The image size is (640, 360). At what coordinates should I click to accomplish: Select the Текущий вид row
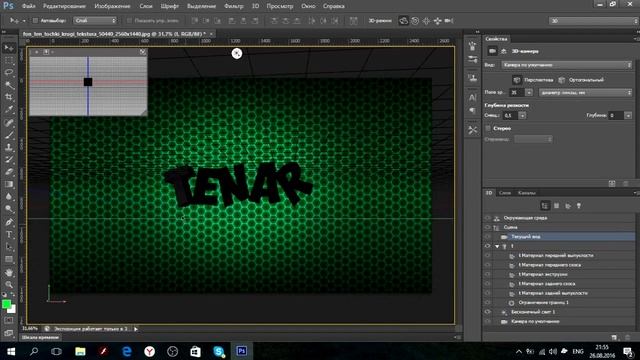tap(558, 237)
